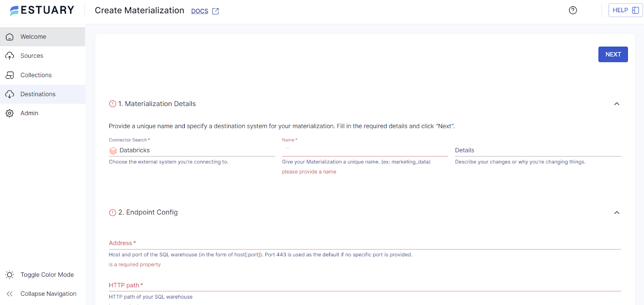This screenshot has height=305, width=644.
Task: Click the Estuary logo
Action: click(x=42, y=10)
